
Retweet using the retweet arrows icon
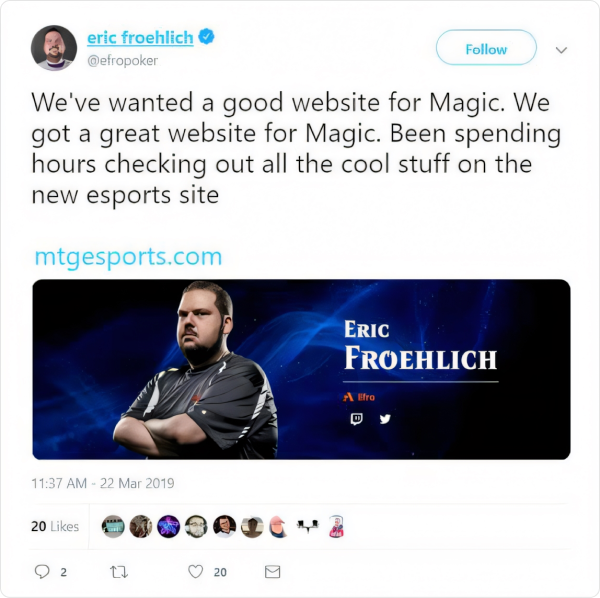119,572
